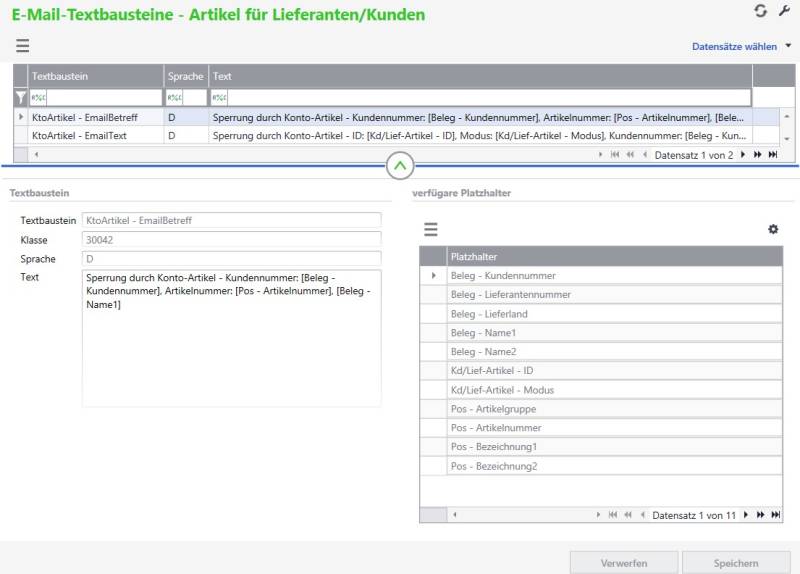
Task: Click the Textbaustein column filter operator
Action: point(39,98)
